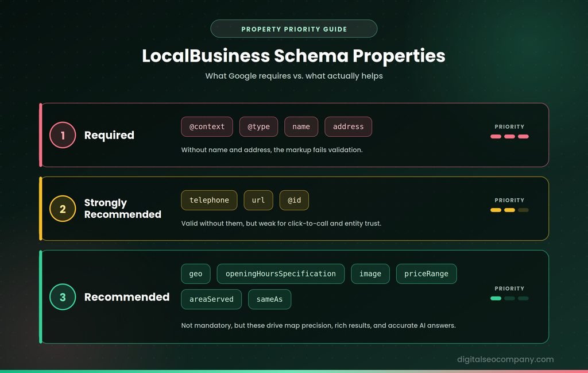Select the openingHoursSpecification tag
588x373 pixels.
[280, 274]
